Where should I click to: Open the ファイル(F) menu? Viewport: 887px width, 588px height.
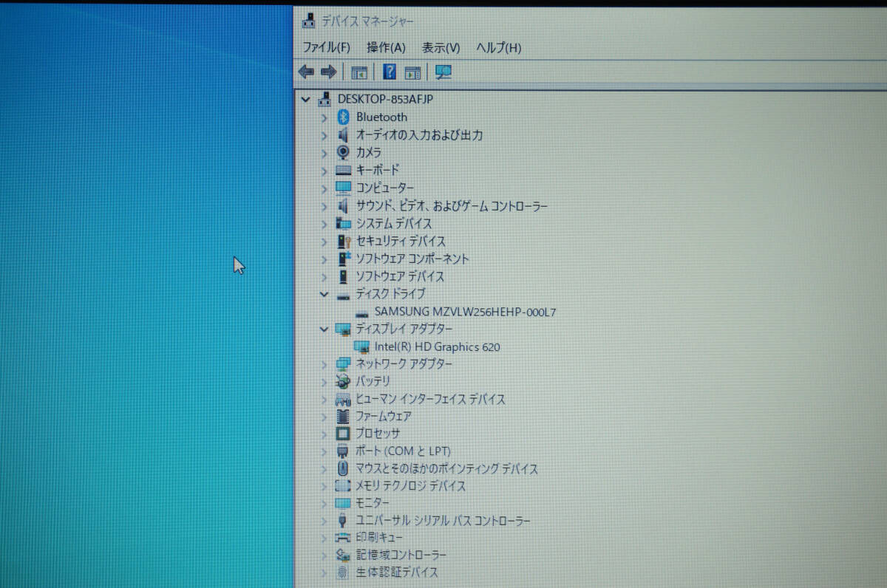pyautogui.click(x=326, y=47)
